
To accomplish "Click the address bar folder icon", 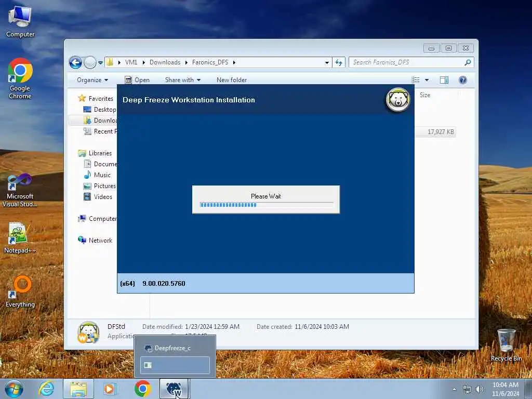I will pyautogui.click(x=110, y=62).
